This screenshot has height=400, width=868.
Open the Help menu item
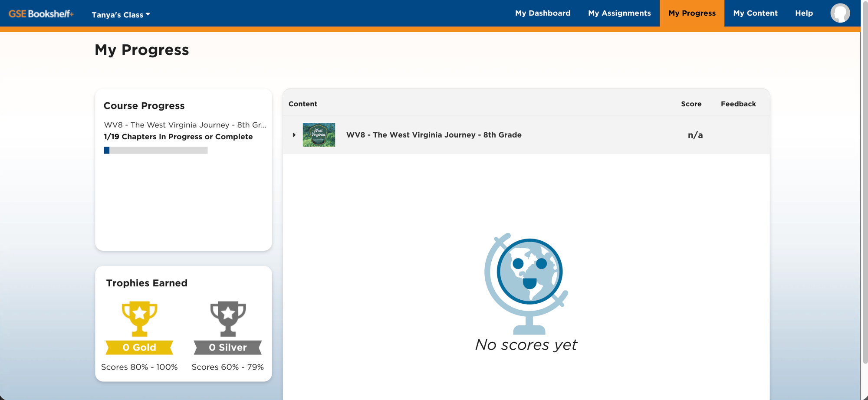804,13
